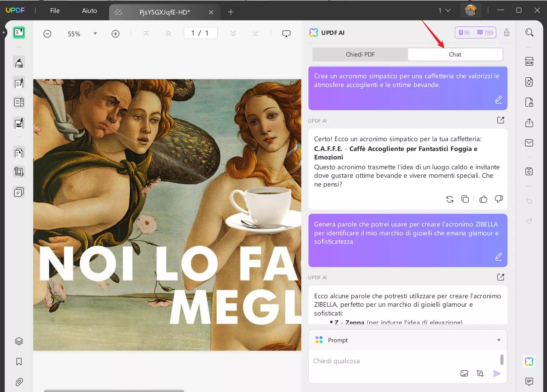
Task: Click the Chiedi qualcosa input field
Action: pyautogui.click(x=404, y=361)
